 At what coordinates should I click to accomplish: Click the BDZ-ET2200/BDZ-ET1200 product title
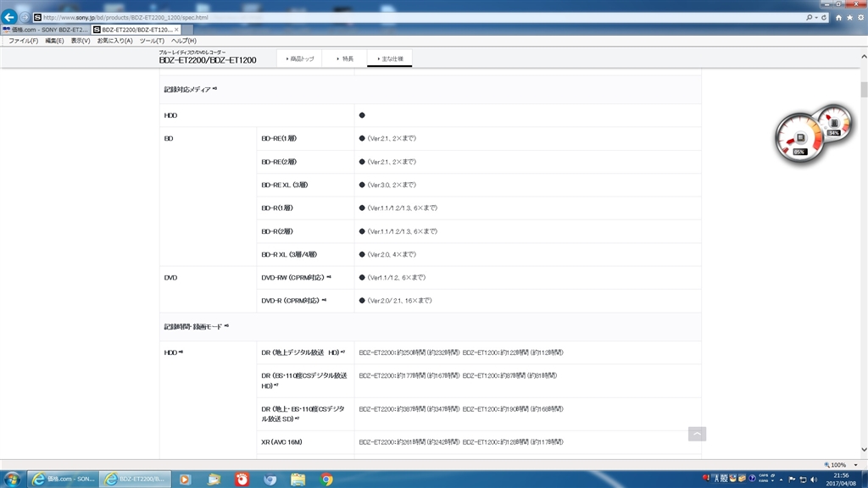208,60
